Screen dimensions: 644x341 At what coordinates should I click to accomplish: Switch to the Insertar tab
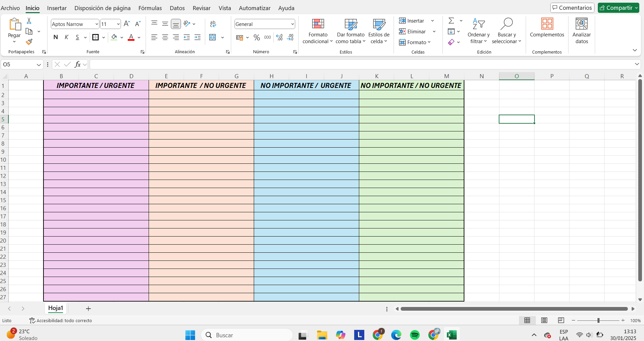pyautogui.click(x=57, y=8)
